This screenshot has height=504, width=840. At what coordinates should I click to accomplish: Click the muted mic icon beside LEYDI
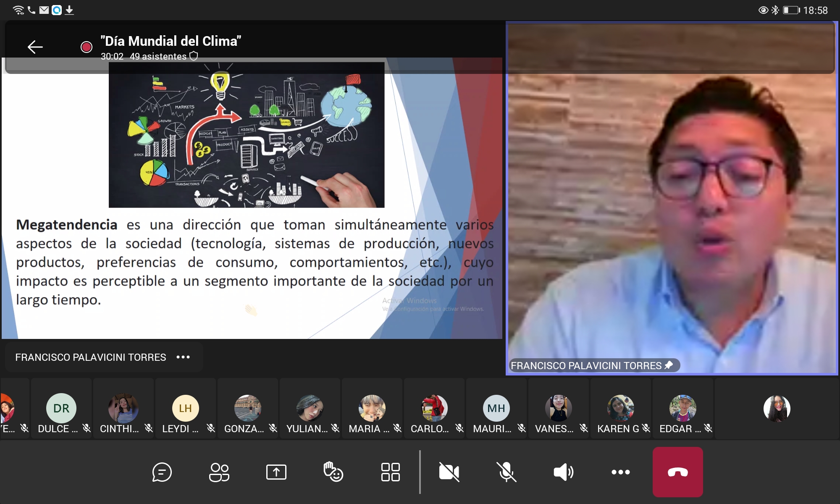[x=211, y=428]
